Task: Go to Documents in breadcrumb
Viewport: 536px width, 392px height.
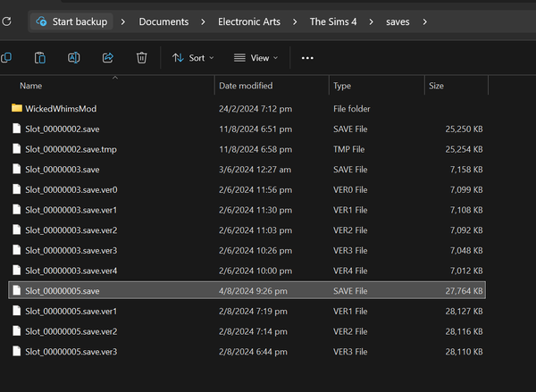Action: [163, 21]
